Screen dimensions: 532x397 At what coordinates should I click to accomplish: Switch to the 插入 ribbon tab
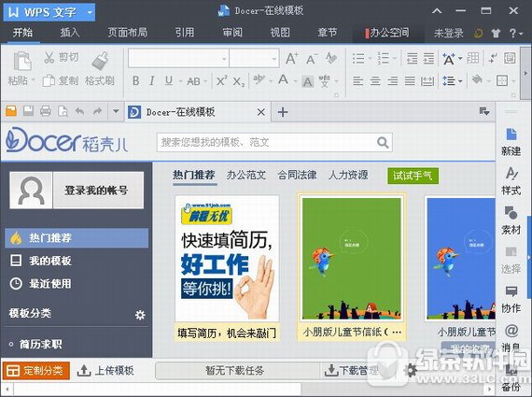point(70,33)
